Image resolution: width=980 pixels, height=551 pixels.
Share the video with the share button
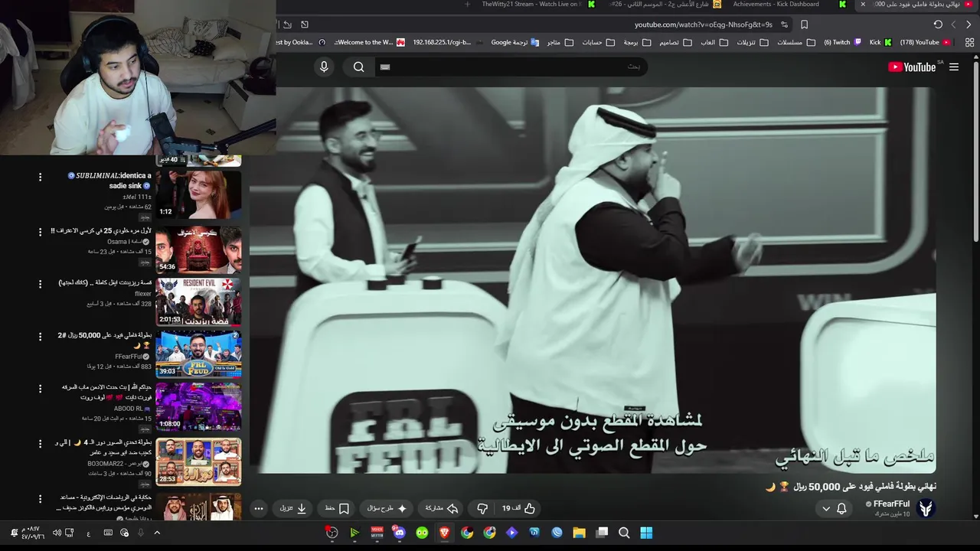coord(442,508)
